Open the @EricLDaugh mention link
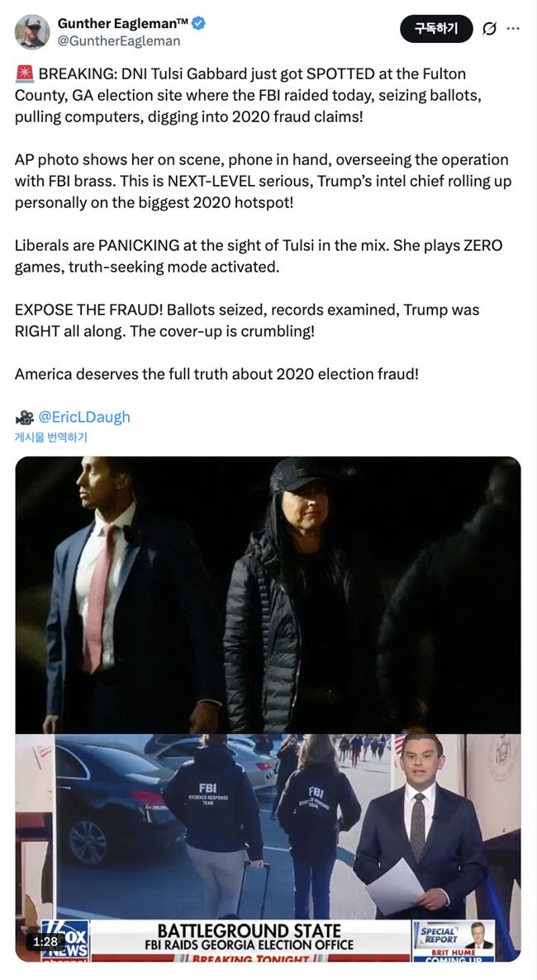The image size is (537, 980). tap(84, 417)
